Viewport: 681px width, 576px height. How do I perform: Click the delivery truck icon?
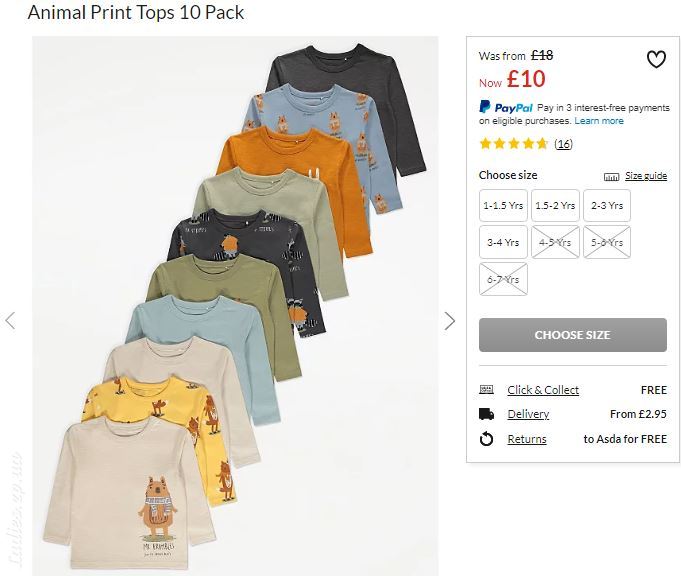point(486,414)
